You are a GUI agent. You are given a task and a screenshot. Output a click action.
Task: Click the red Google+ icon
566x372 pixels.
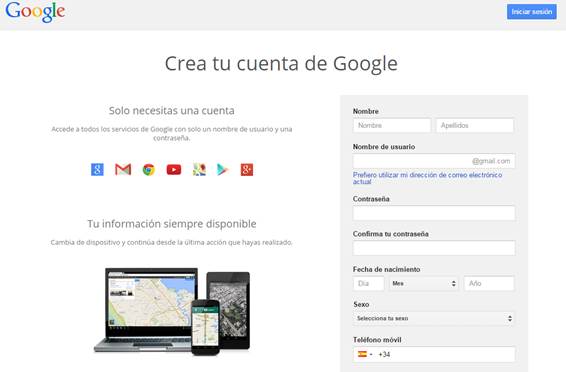(247, 169)
